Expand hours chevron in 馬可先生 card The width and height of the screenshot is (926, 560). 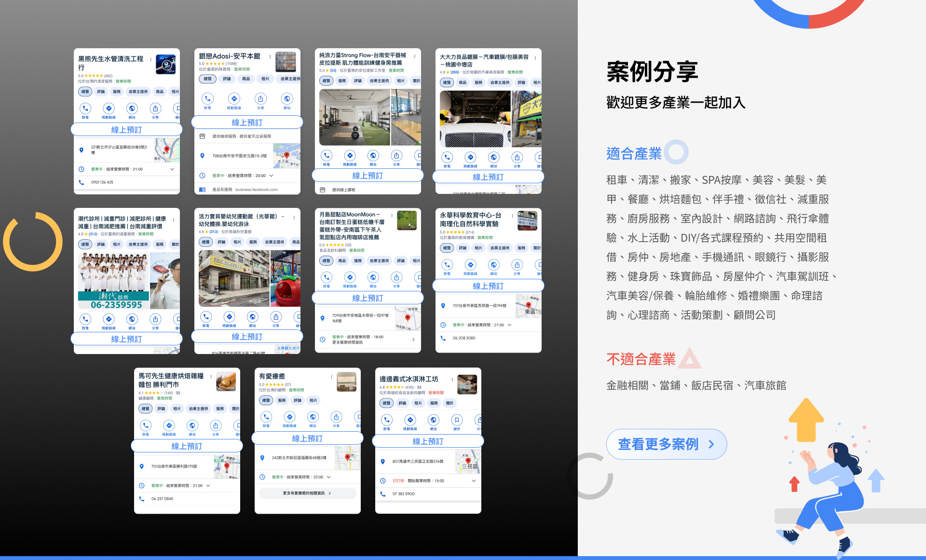208,486
